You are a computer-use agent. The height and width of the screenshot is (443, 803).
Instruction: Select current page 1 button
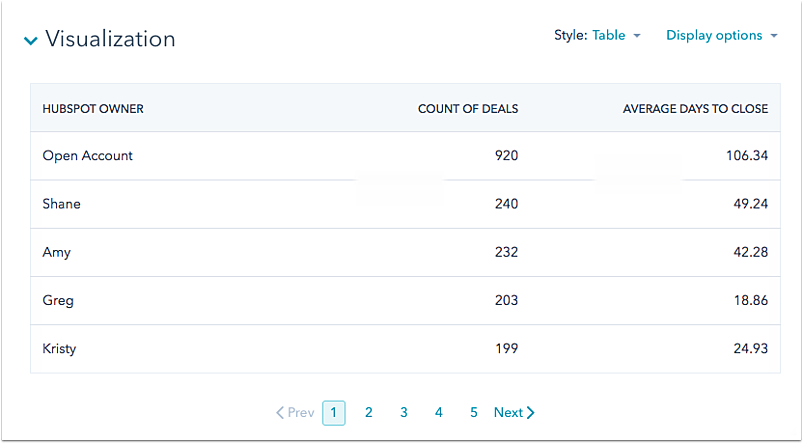(334, 412)
